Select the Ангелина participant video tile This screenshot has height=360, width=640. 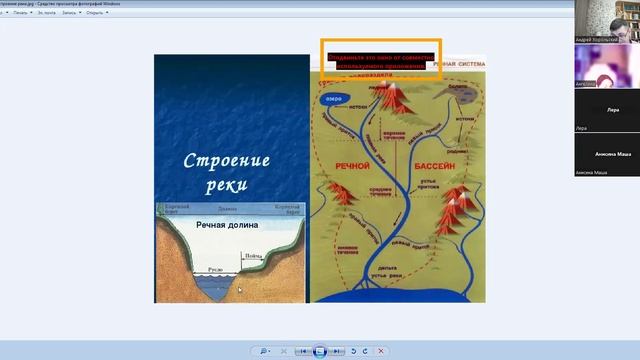click(x=607, y=66)
